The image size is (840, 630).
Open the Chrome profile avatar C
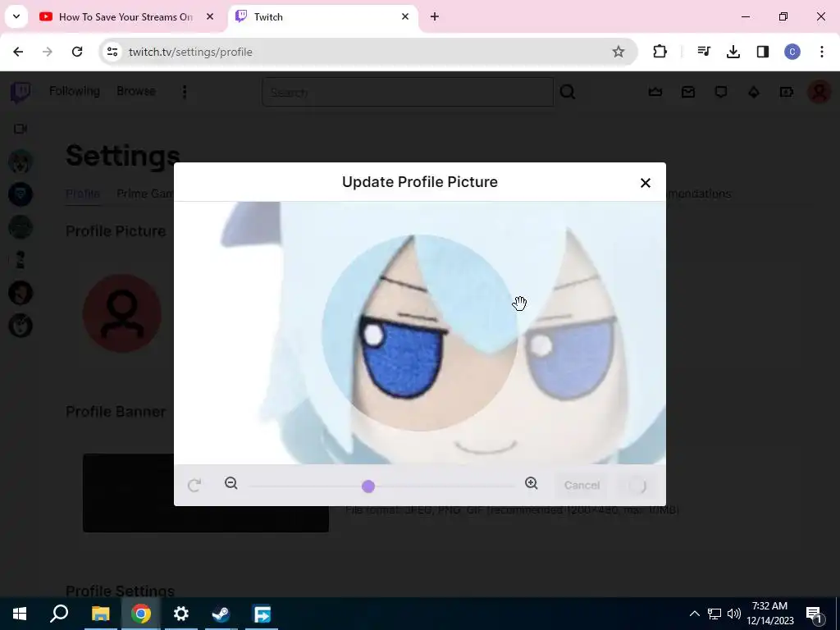792,52
